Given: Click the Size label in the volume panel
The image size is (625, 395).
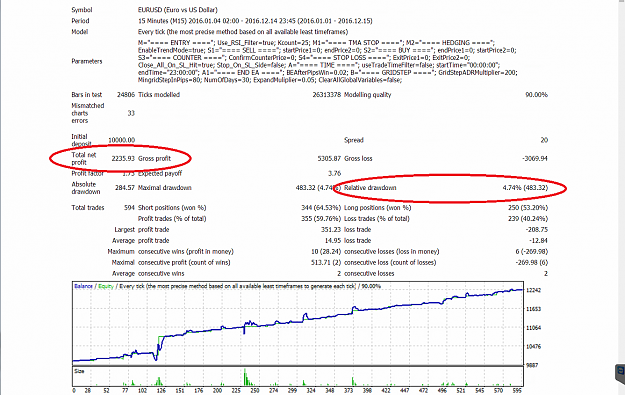Looking at the screenshot, I should coord(79,371).
